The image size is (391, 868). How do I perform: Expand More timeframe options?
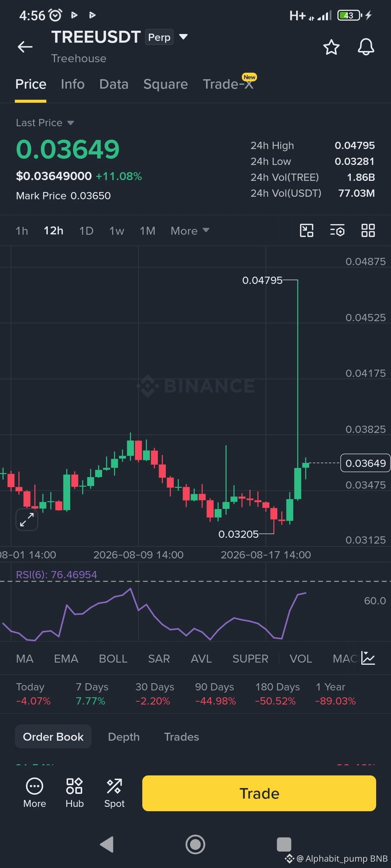190,231
